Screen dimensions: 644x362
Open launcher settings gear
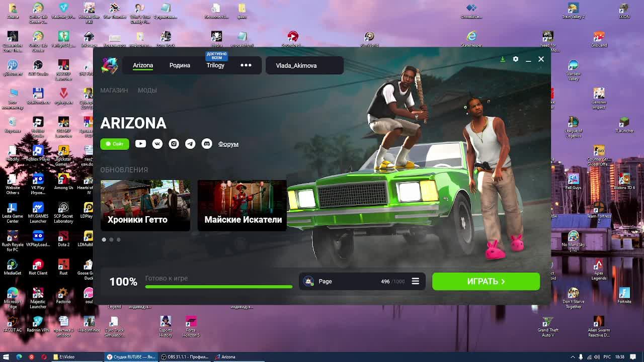click(515, 59)
